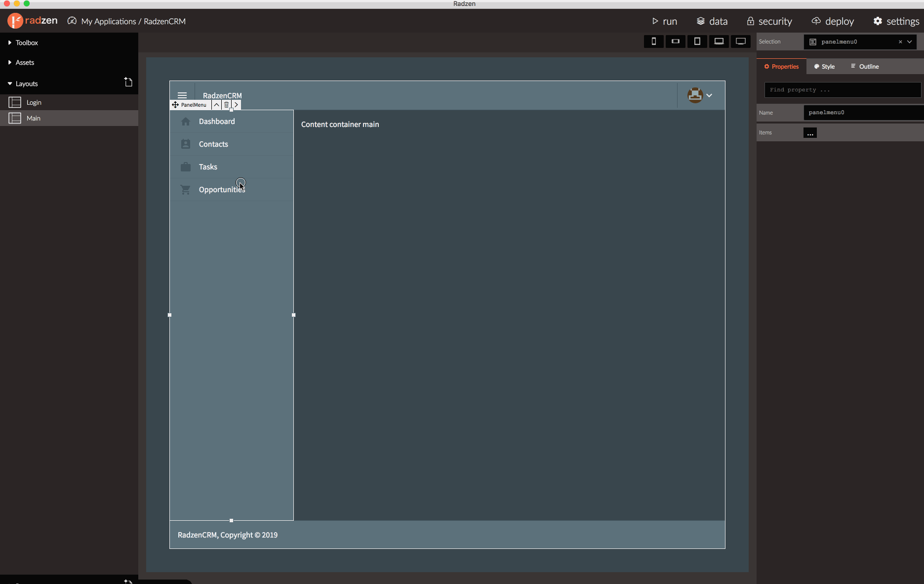
Task: Open the Items editor ellipsis button
Action: pyautogui.click(x=810, y=133)
